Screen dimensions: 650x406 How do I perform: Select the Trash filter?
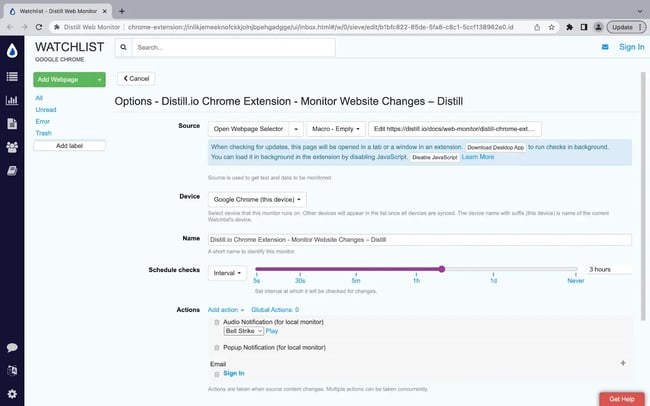click(x=44, y=133)
